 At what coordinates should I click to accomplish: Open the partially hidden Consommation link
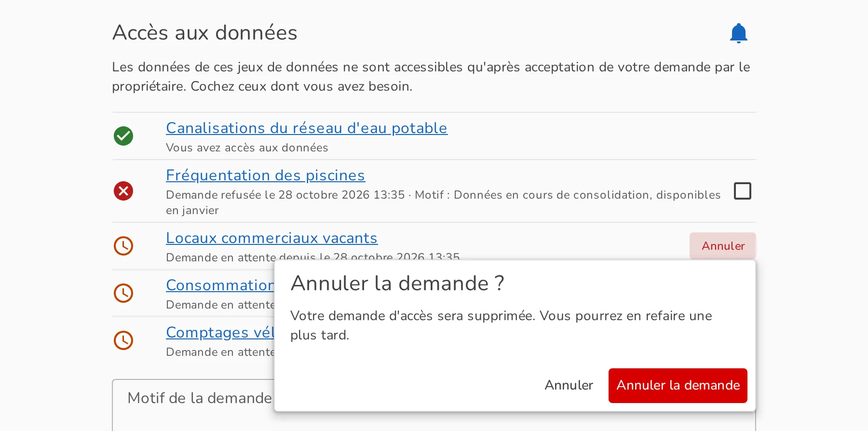pos(220,285)
